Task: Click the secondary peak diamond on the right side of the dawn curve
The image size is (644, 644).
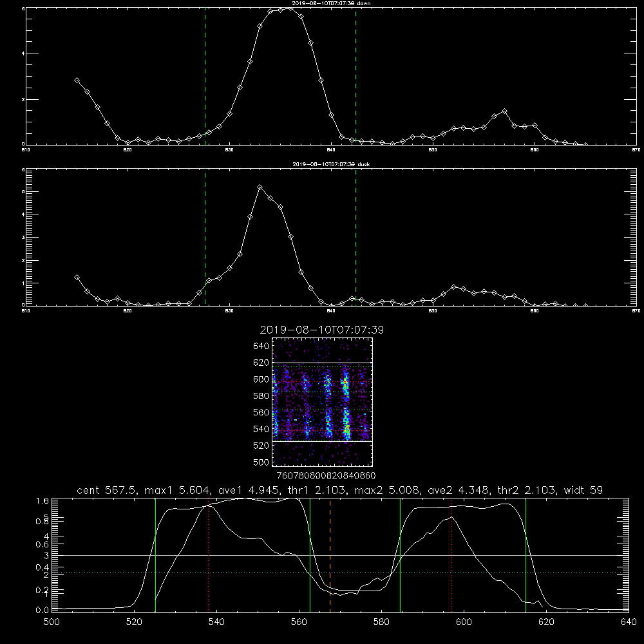Action: point(504,111)
